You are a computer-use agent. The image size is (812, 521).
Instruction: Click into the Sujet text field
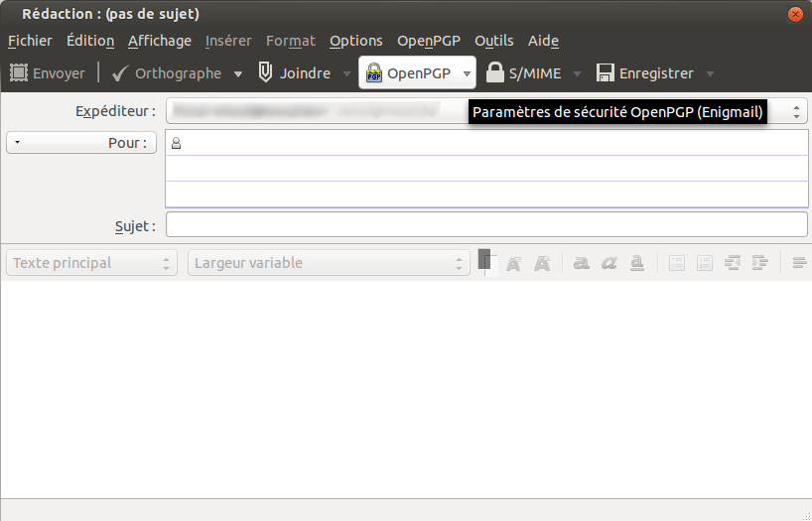pos(486,225)
